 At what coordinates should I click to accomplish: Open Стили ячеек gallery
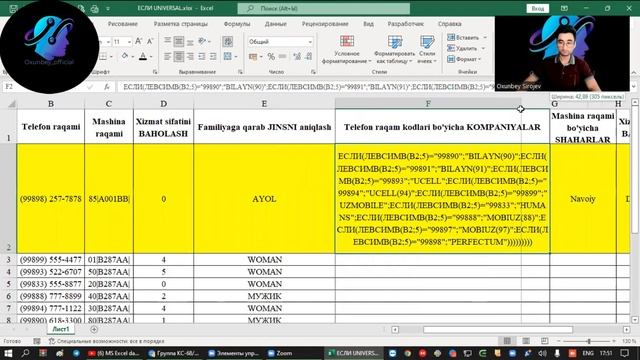[x=427, y=49]
